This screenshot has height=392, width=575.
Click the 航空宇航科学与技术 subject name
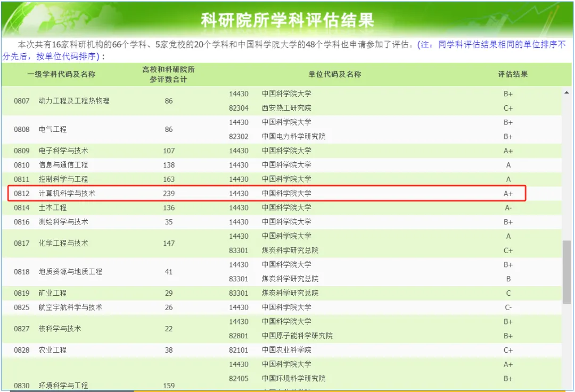[70, 307]
